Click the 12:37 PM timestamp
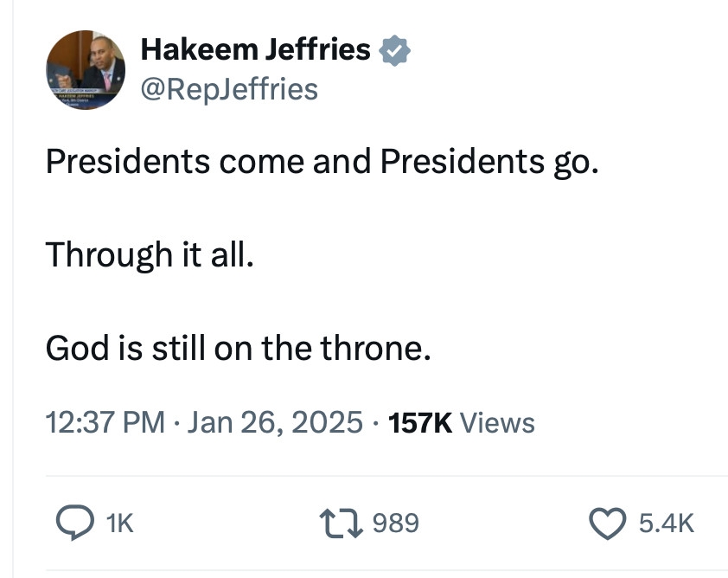Image resolution: width=728 pixels, height=578 pixels. click(105, 422)
